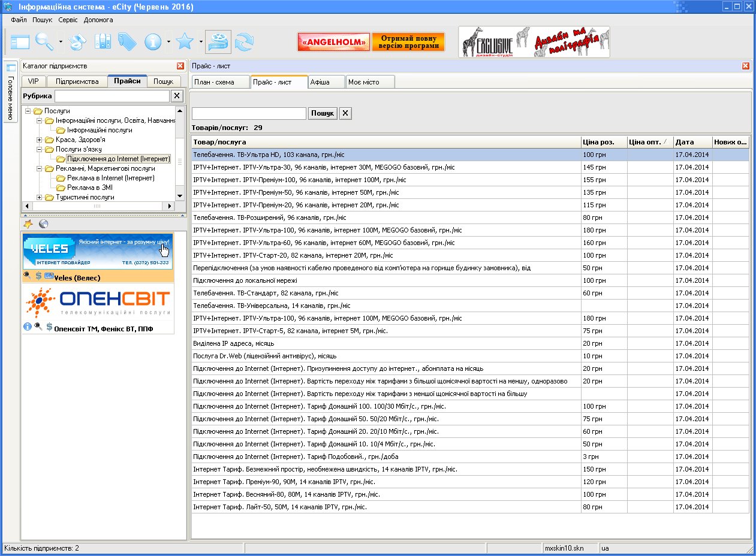Open dropdown arrow next to search magnifier
The width and height of the screenshot is (756, 556).
pyautogui.click(x=61, y=42)
